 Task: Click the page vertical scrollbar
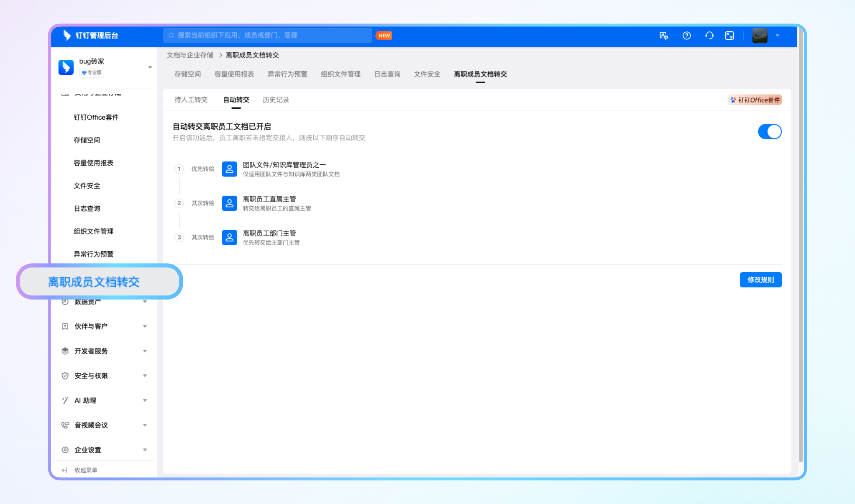(x=800, y=254)
